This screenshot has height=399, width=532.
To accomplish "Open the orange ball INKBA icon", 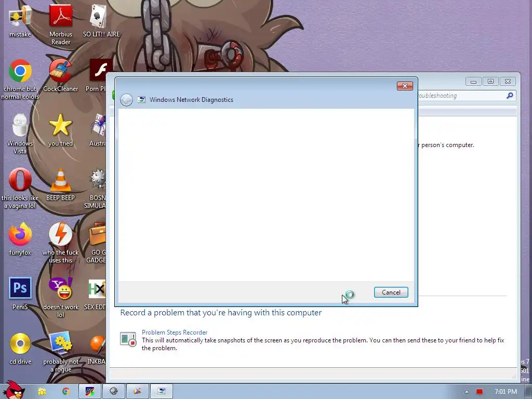I will coord(97,349).
